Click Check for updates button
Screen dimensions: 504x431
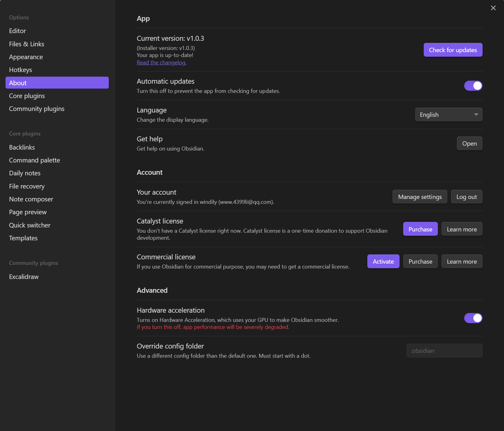(x=453, y=50)
